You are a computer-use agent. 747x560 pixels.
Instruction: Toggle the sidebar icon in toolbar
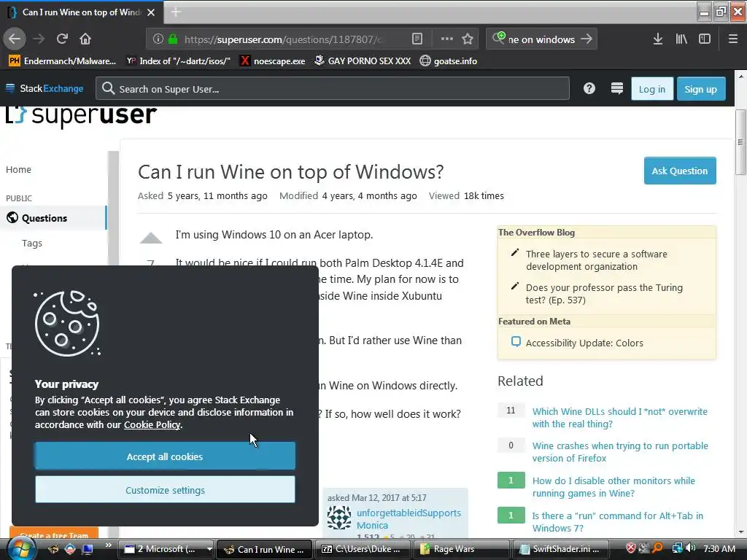point(705,39)
